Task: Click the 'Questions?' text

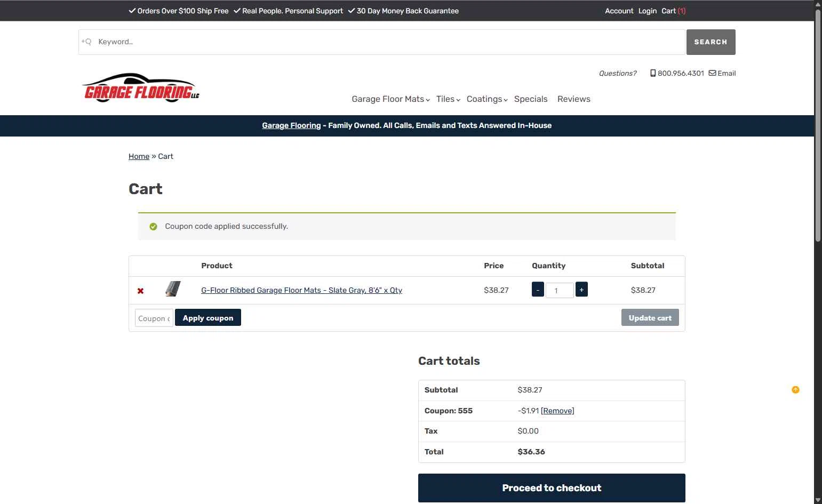Action: point(618,73)
